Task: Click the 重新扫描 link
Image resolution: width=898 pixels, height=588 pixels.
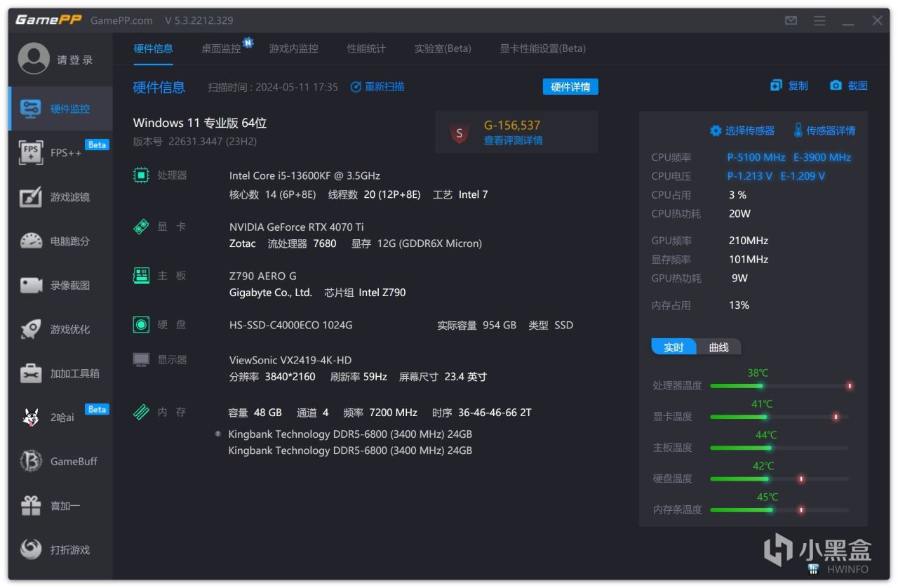Action: 384,87
